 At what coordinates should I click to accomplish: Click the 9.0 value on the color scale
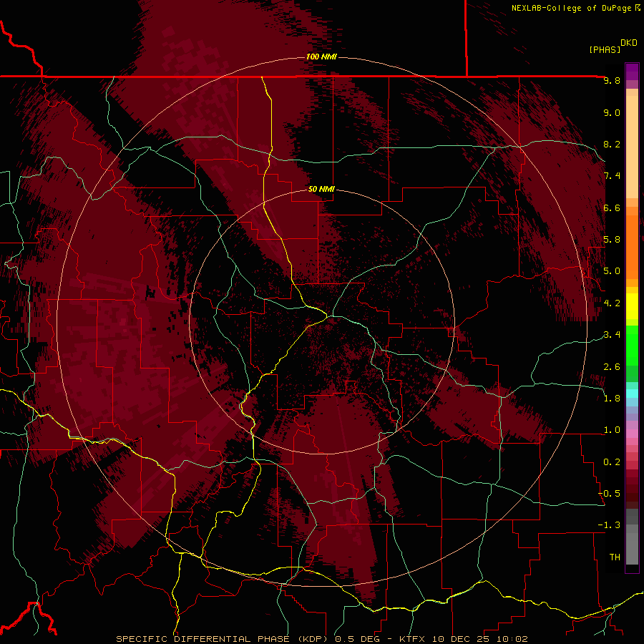[612, 112]
